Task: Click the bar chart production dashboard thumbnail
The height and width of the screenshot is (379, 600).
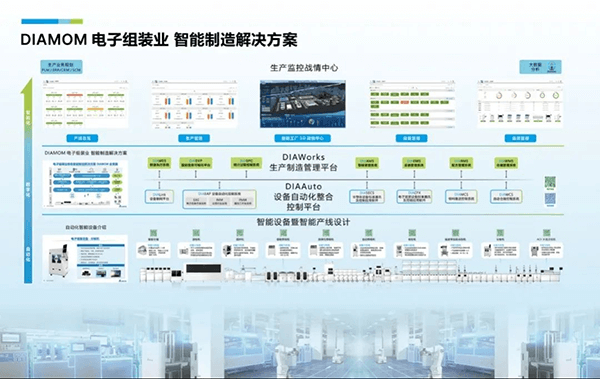Action: (194, 104)
